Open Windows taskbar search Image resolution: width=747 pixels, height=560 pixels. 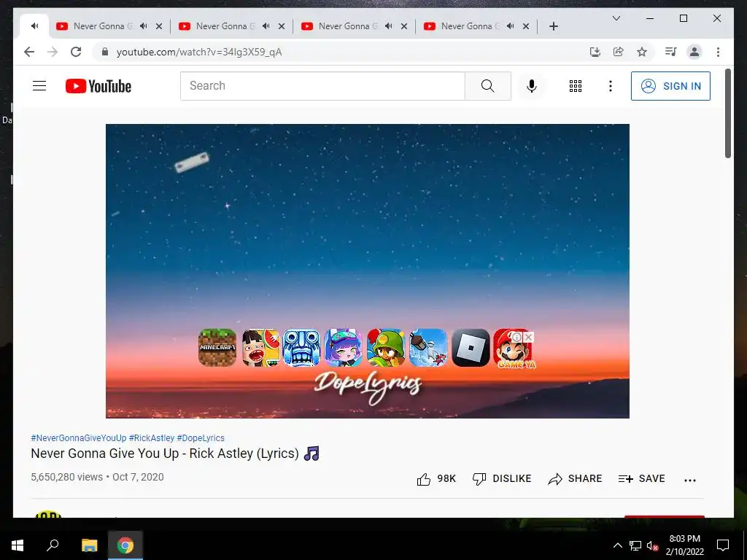pyautogui.click(x=53, y=545)
